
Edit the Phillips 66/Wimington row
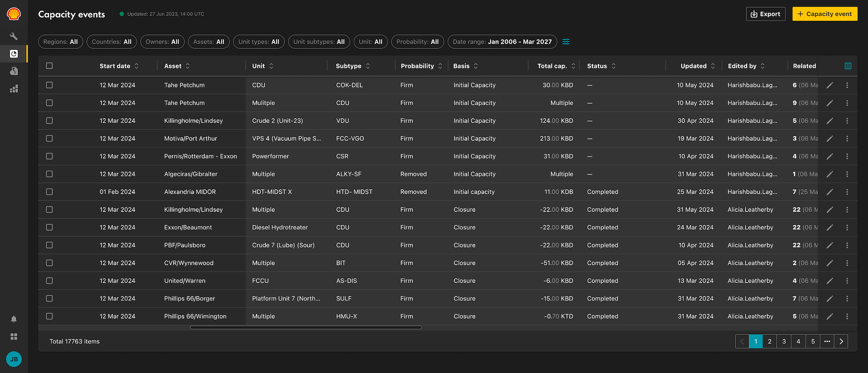pyautogui.click(x=830, y=316)
